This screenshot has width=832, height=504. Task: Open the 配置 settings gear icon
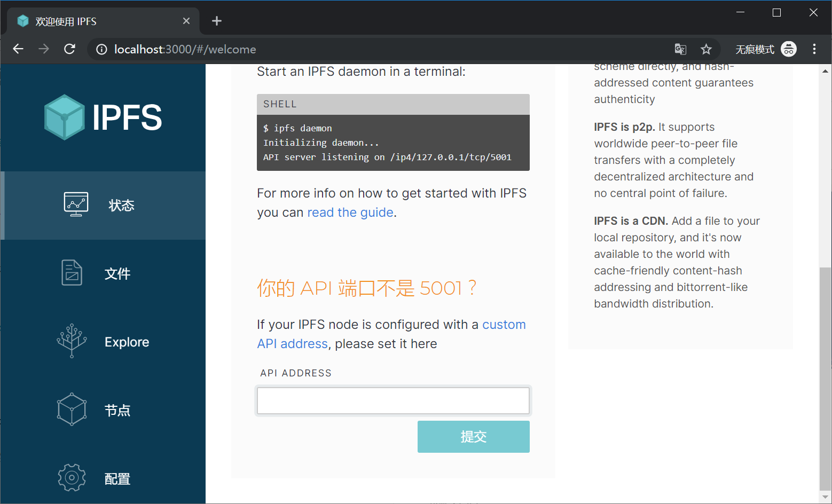[x=72, y=478]
